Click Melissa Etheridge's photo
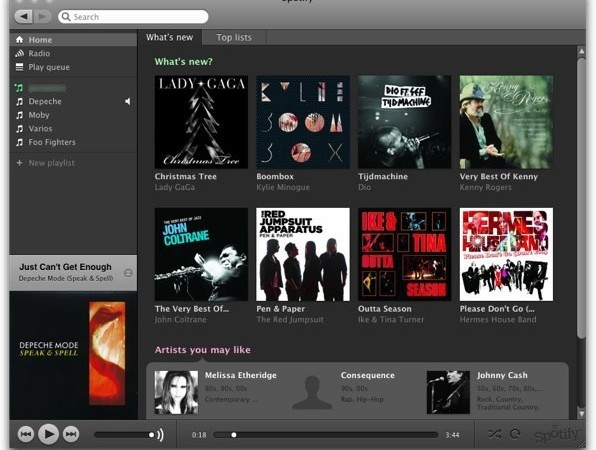Image resolution: width=596 pixels, height=450 pixels. pyautogui.click(x=176, y=392)
